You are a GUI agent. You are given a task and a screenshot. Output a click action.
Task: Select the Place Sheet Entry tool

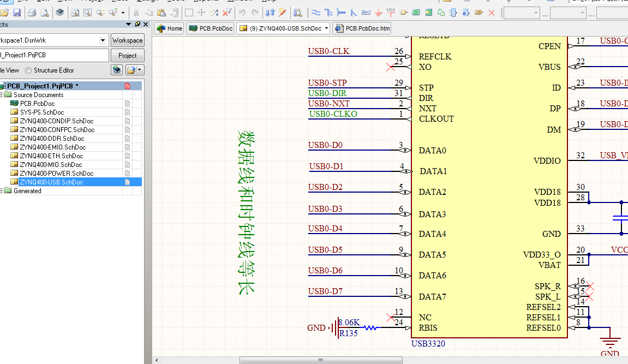428,13
